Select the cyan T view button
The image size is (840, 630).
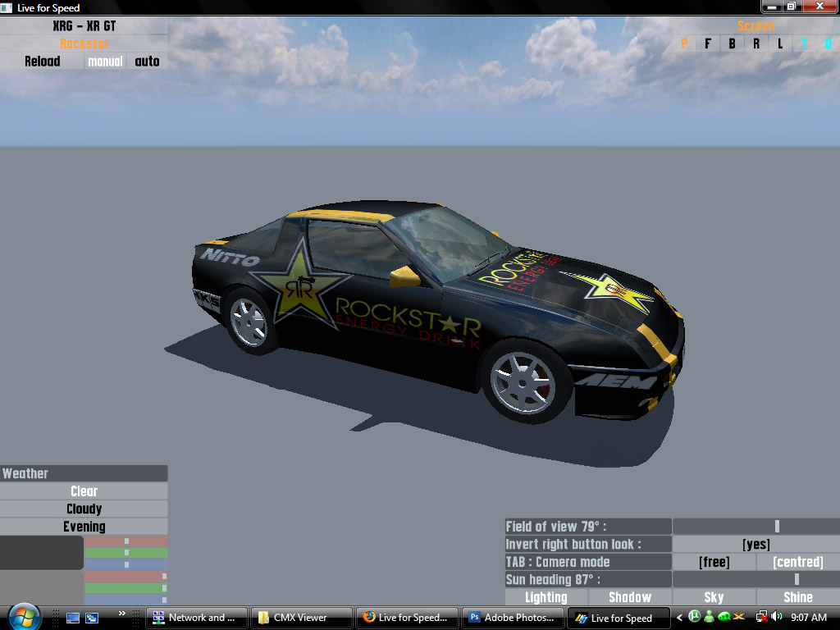[804, 43]
